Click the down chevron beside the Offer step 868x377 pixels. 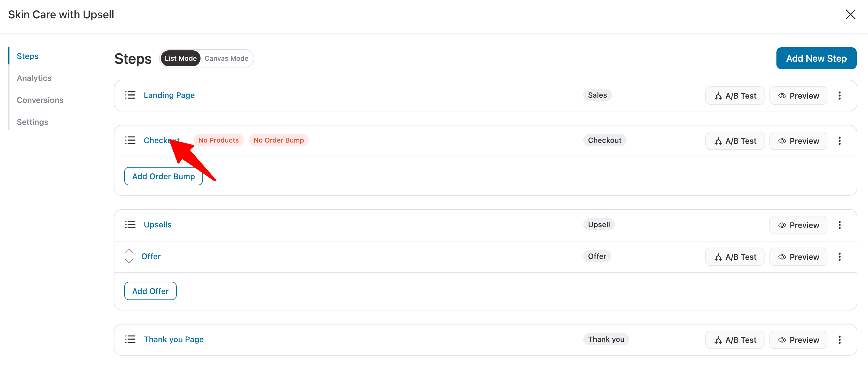tap(129, 261)
